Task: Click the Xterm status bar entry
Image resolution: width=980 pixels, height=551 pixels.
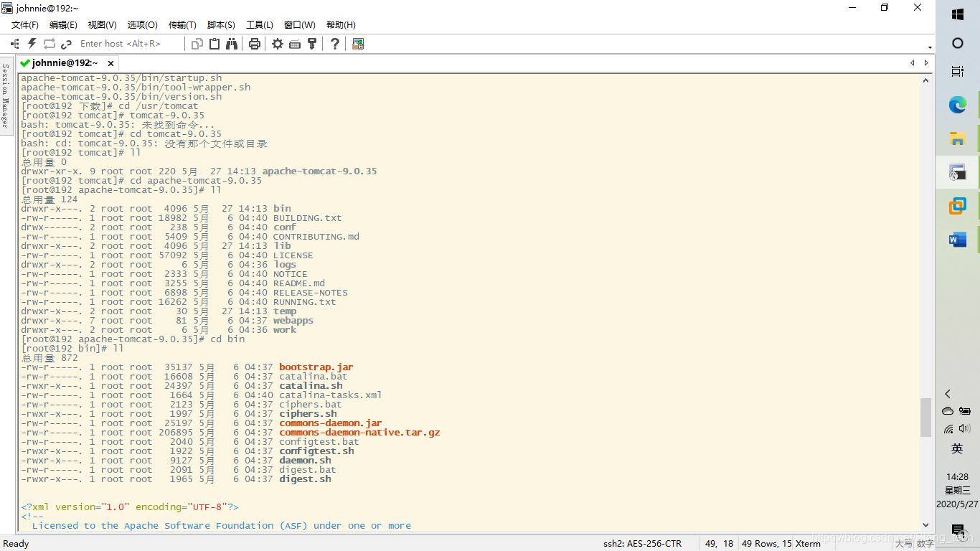Action: (x=809, y=544)
